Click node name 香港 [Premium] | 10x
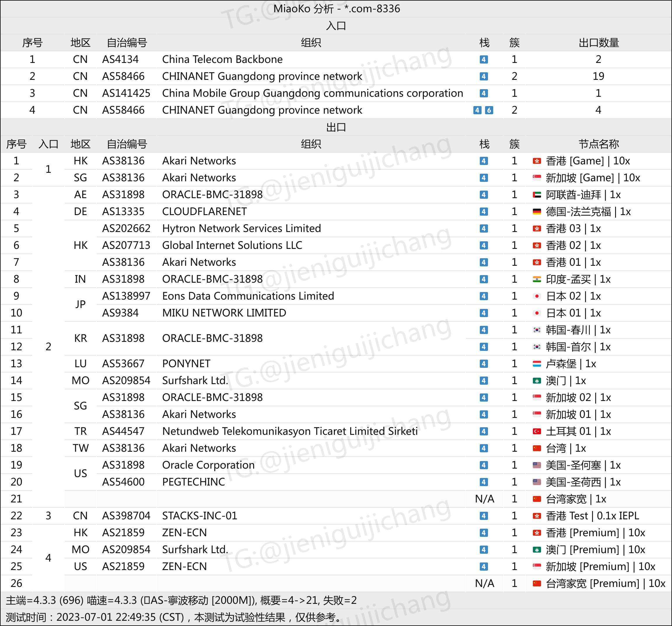Viewport: 672px width, 626px height. (595, 532)
